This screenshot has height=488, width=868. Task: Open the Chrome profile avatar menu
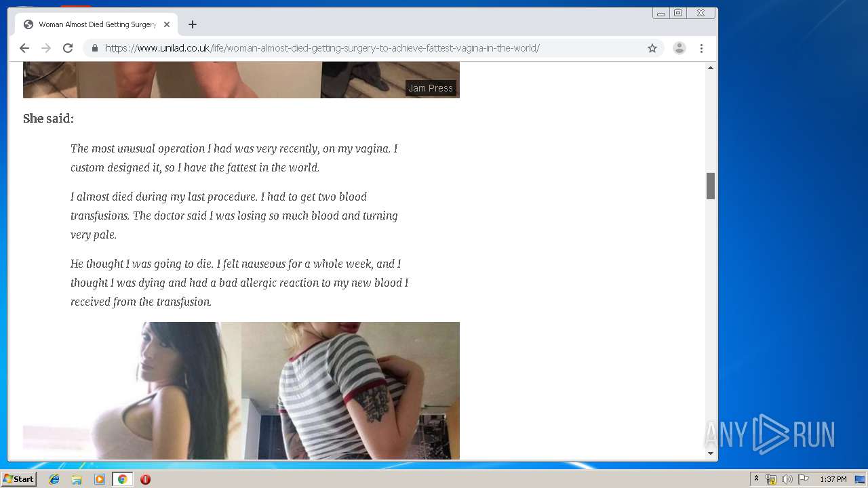point(679,48)
